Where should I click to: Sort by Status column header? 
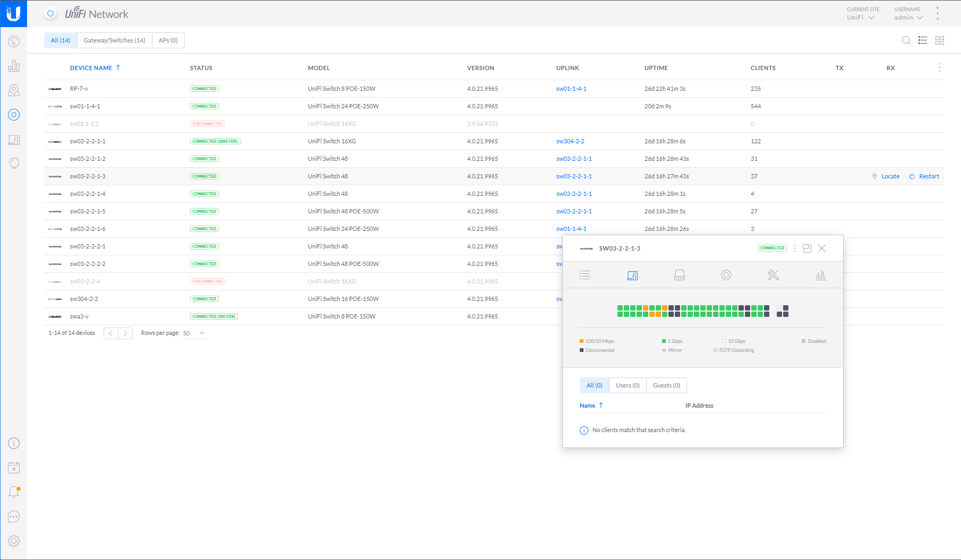(x=201, y=68)
